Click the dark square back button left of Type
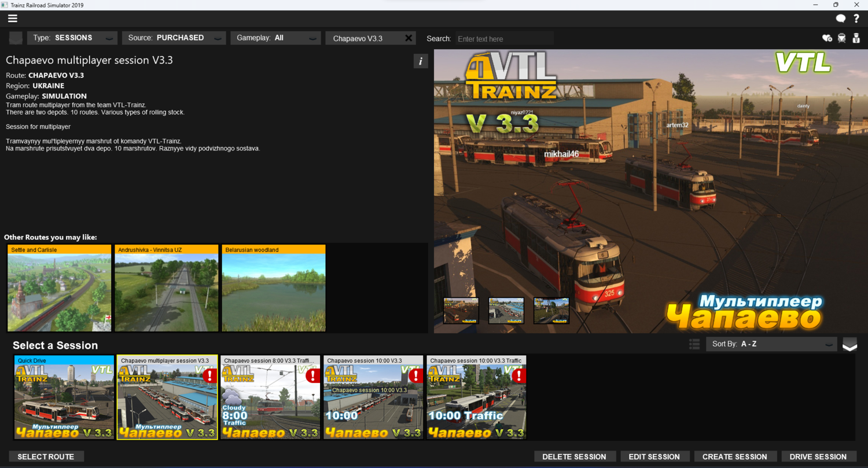Image resolution: width=868 pixels, height=468 pixels. tap(16, 38)
